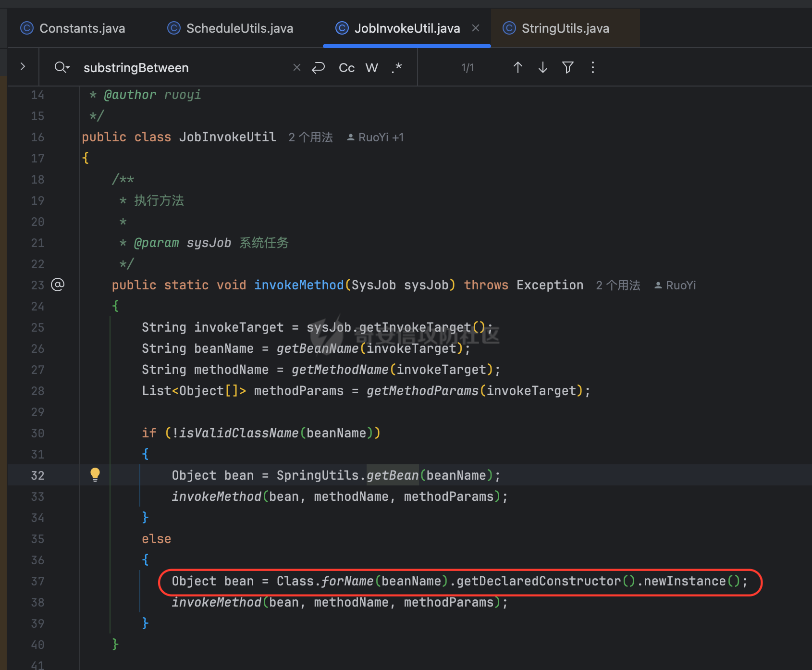Image resolution: width=812 pixels, height=670 pixels.
Task: Open class usages hint on JobInvokeUtil line
Action: coord(310,137)
